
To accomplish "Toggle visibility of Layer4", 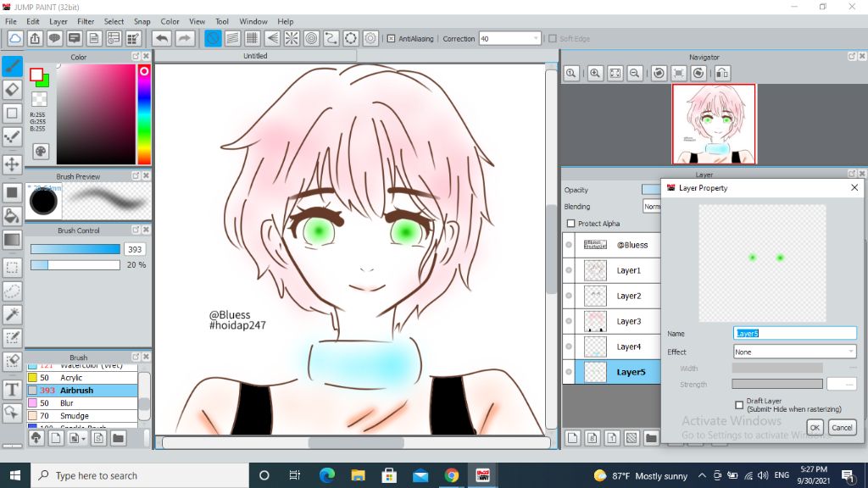I will [x=569, y=347].
